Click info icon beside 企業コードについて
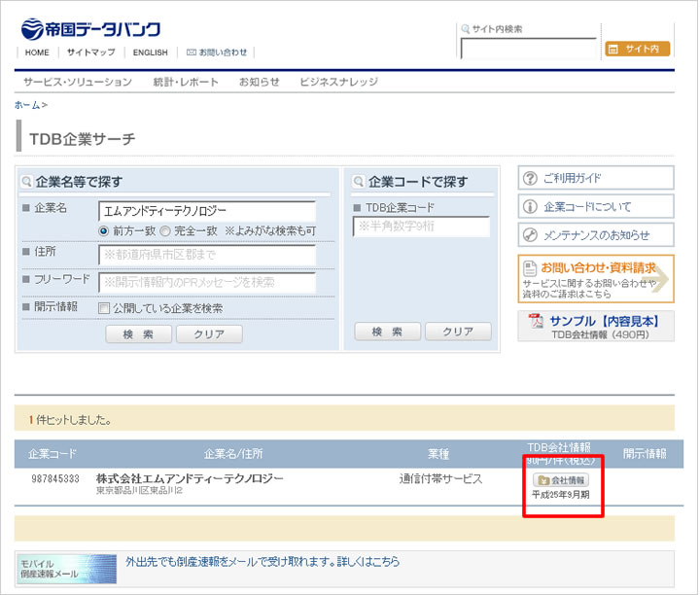 530,207
